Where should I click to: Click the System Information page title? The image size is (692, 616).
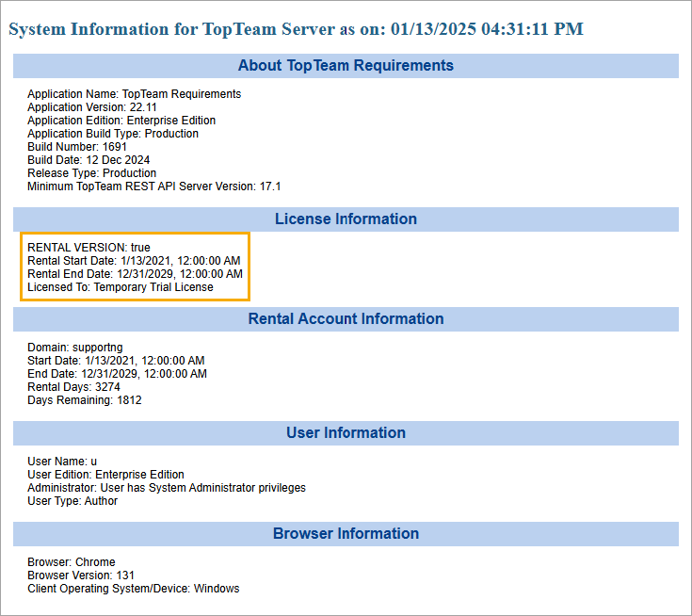[x=296, y=29]
